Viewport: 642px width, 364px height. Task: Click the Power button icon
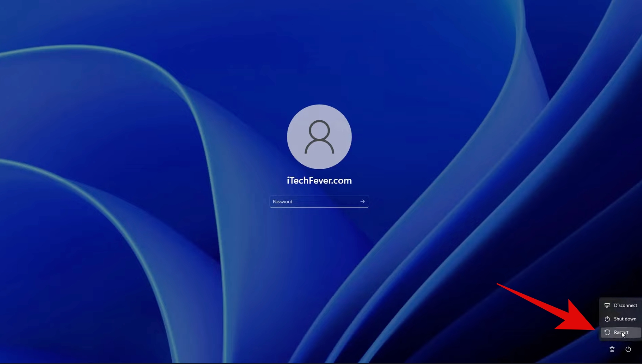pyautogui.click(x=628, y=349)
